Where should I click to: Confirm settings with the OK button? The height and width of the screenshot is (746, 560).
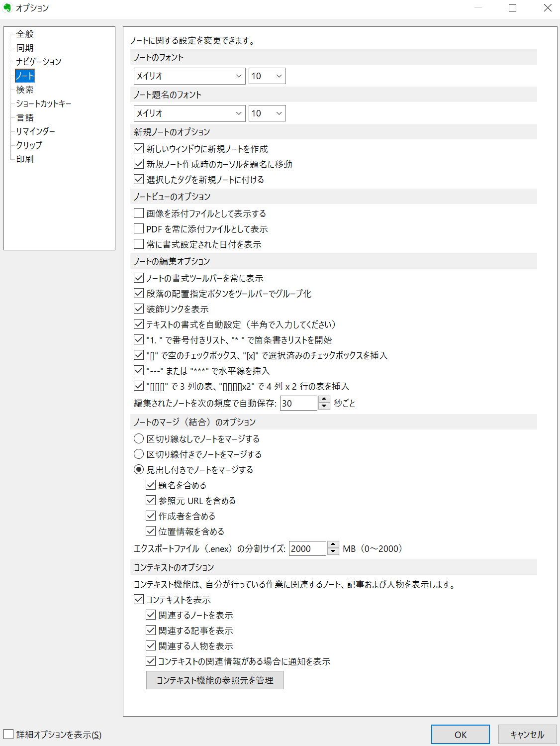461,735
